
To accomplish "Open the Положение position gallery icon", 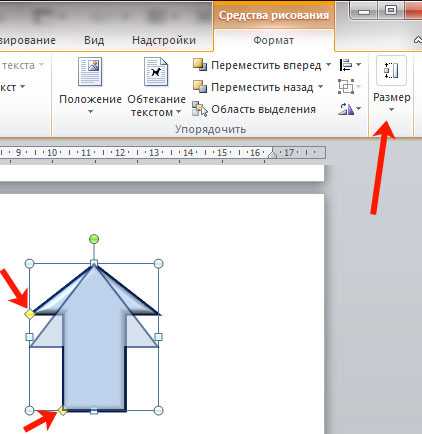I will pos(90,72).
